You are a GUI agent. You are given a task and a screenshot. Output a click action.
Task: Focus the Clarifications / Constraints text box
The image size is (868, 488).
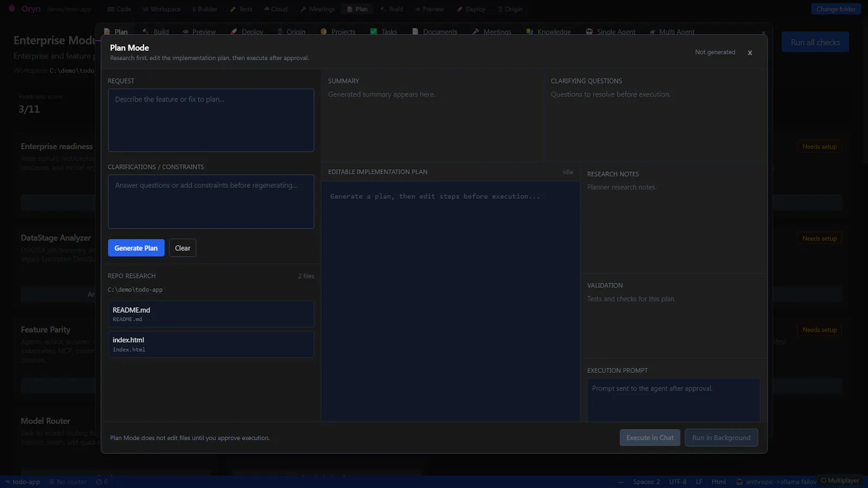(x=211, y=201)
